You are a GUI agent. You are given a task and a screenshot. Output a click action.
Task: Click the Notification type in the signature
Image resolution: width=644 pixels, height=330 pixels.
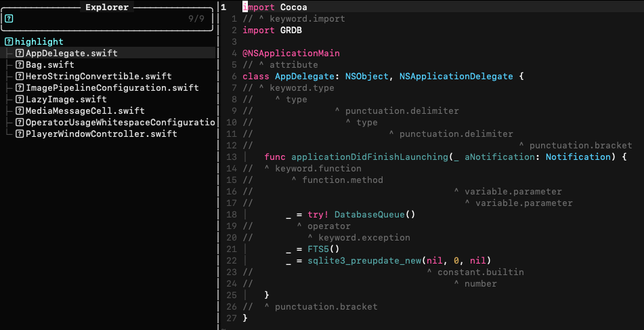coord(578,157)
